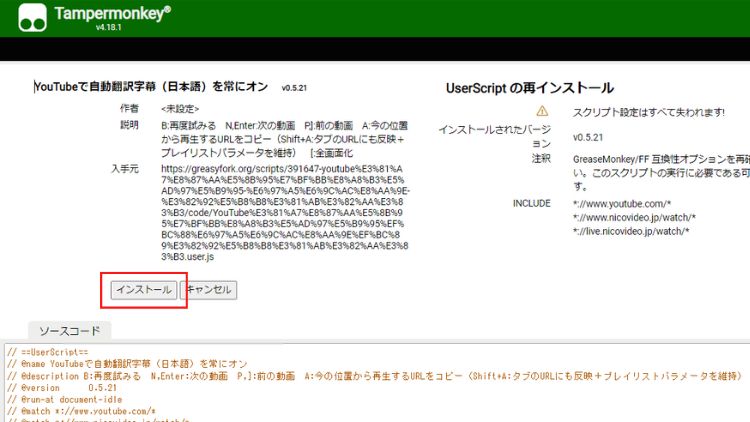Click the v4.18.1 version text
The width and height of the screenshot is (750, 422).
pyautogui.click(x=109, y=27)
